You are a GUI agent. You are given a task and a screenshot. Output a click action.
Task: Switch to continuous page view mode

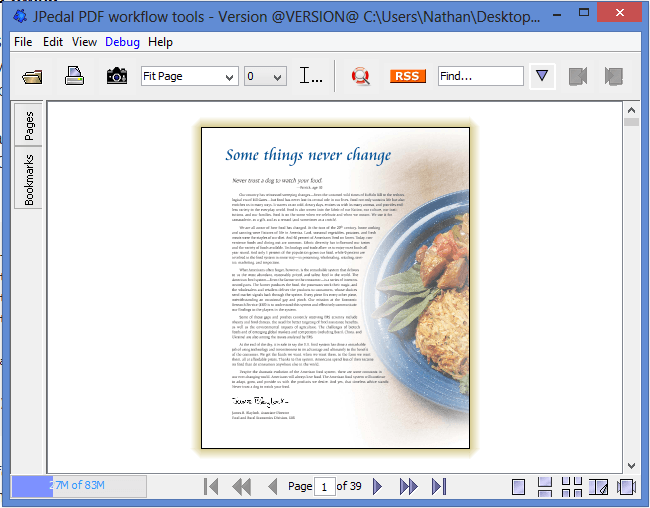(x=545, y=487)
